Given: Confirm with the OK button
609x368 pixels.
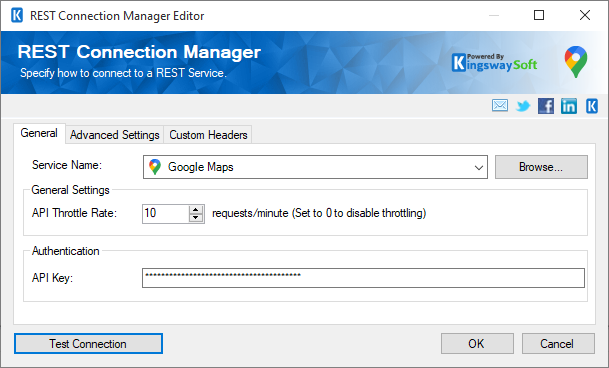Looking at the screenshot, I should (x=477, y=344).
